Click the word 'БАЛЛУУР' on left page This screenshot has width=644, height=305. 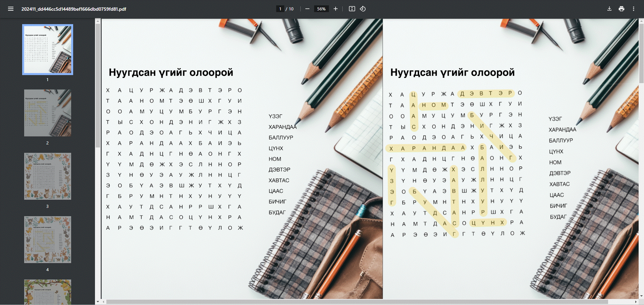pyautogui.click(x=281, y=137)
